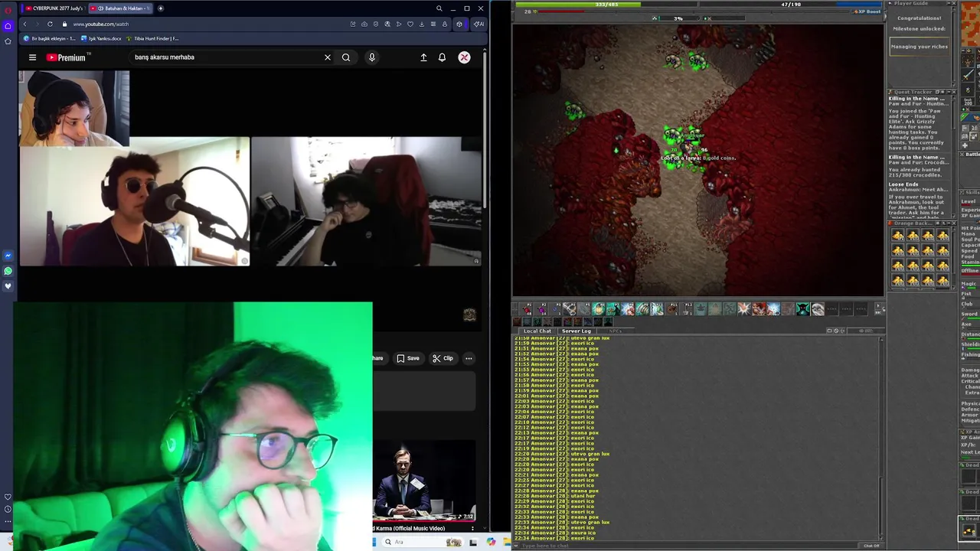Image resolution: width=980 pixels, height=551 pixels.
Task: Click the YouTube search magnifier button
Action: tap(346, 57)
